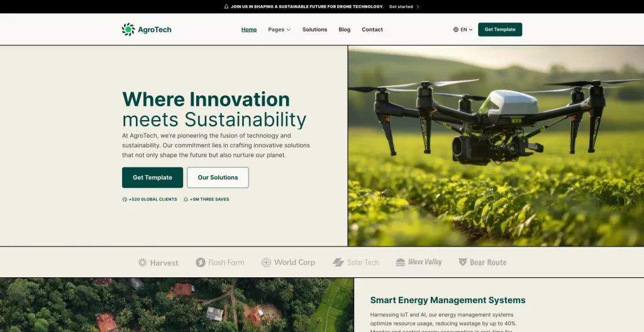Image resolution: width=644 pixels, height=332 pixels.
Task: Click the World Corp globe logo icon
Action: click(x=266, y=262)
